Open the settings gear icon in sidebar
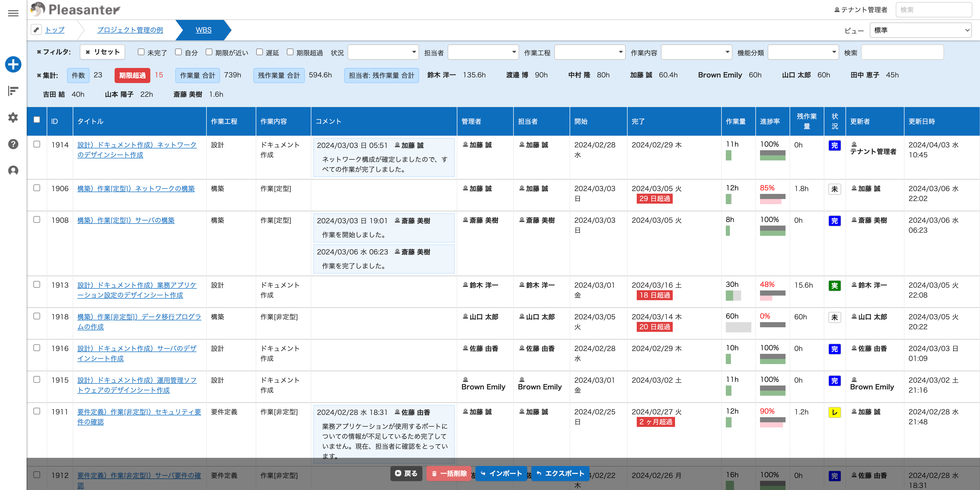This screenshot has width=980, height=490. (x=13, y=117)
